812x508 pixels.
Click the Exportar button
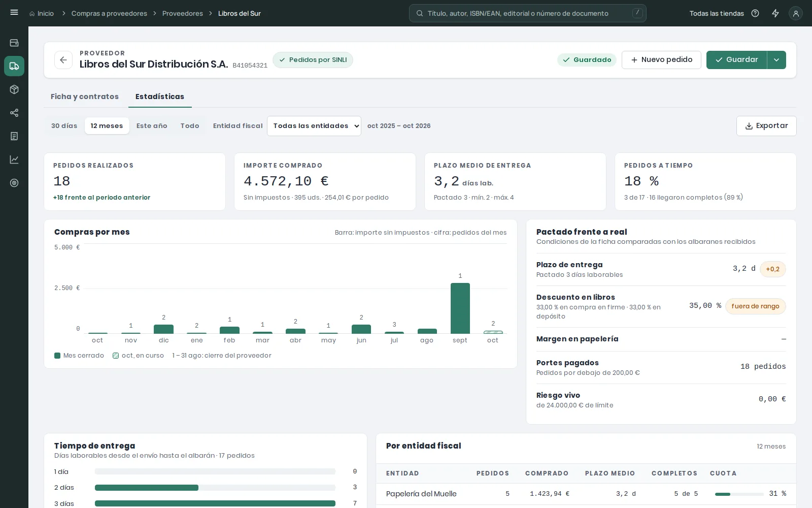click(766, 126)
